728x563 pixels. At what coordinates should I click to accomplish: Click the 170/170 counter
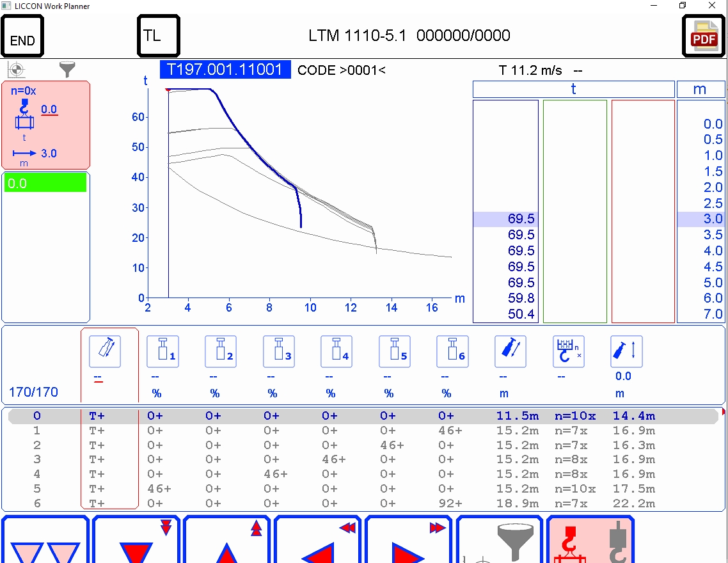(33, 392)
